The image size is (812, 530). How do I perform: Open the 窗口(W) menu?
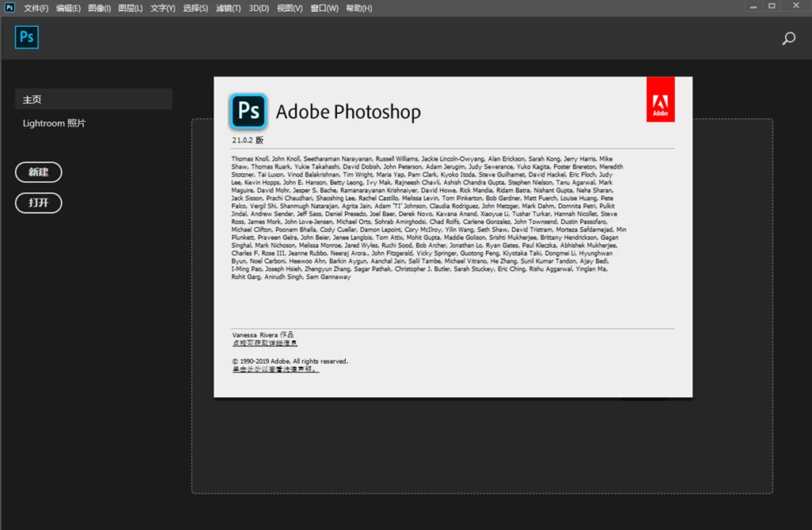324,8
